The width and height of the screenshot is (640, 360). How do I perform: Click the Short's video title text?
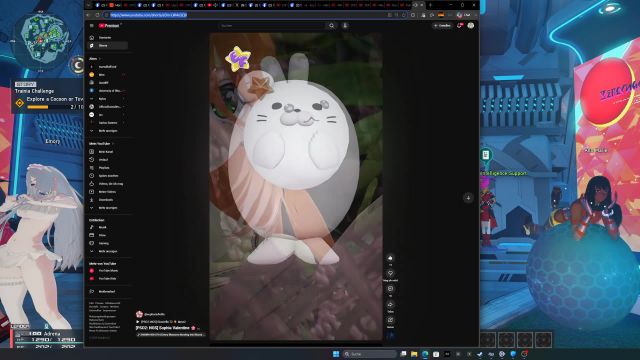(163, 328)
